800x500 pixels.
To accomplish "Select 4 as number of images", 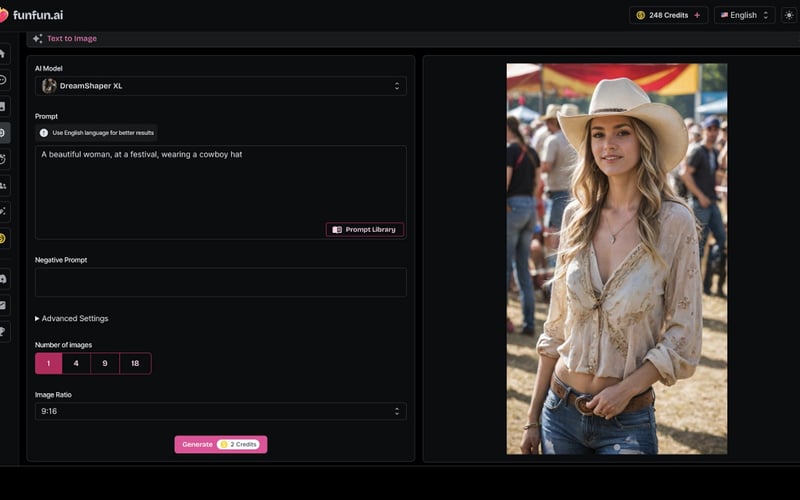I will pos(76,363).
